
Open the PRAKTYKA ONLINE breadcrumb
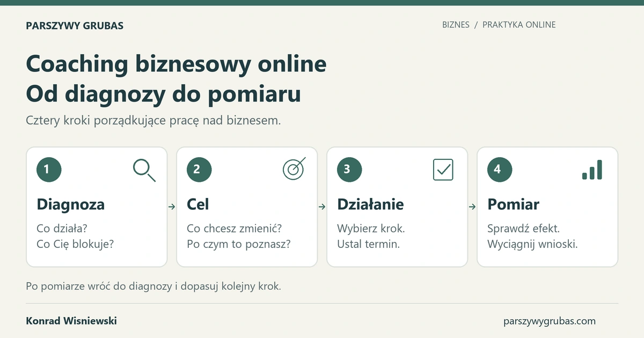pyautogui.click(x=519, y=25)
